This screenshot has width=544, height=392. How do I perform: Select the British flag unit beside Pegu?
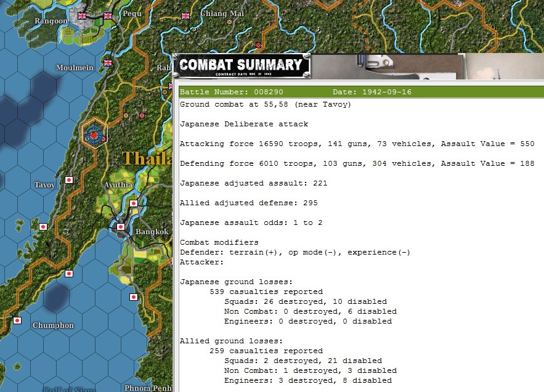click(108, 15)
